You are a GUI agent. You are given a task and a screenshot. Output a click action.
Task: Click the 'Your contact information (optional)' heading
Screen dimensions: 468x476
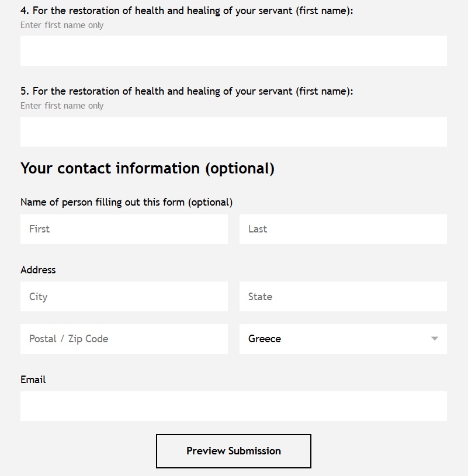(x=147, y=168)
